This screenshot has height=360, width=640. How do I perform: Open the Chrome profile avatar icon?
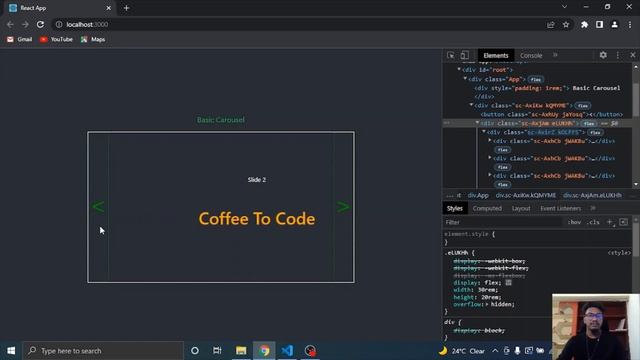click(x=614, y=24)
